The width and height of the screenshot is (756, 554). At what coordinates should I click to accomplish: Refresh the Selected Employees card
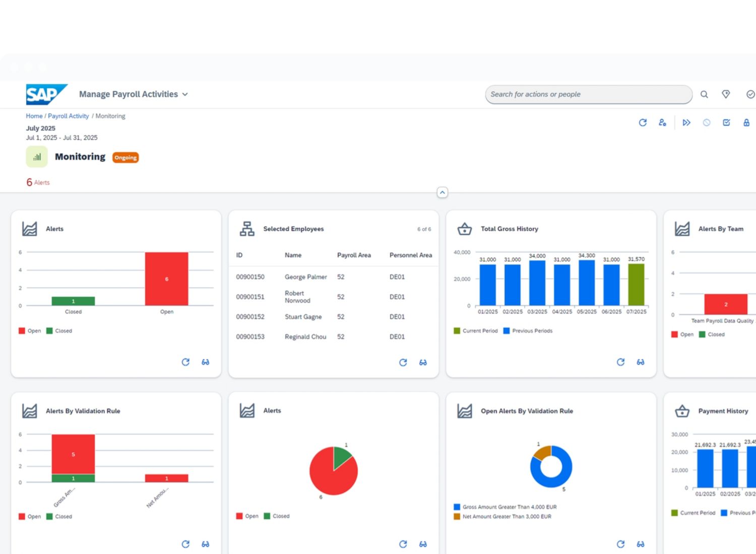[x=403, y=362]
